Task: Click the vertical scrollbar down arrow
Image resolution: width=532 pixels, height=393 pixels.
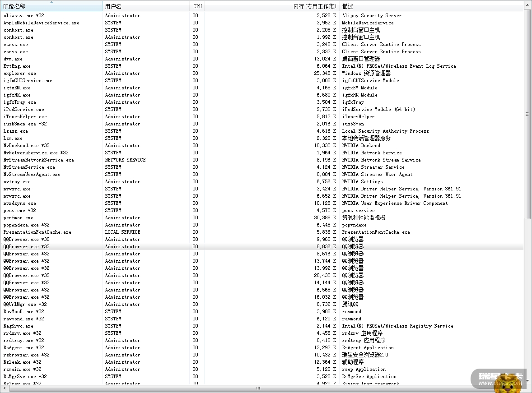Action: tap(527, 381)
